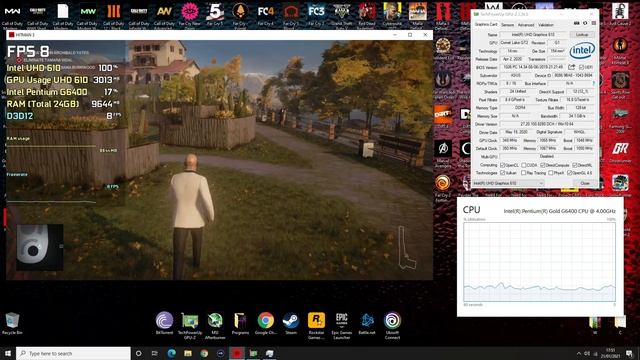The width and height of the screenshot is (640, 360).
Task: Switch to the Validation tab in GPU-Z
Action: (x=546, y=25)
